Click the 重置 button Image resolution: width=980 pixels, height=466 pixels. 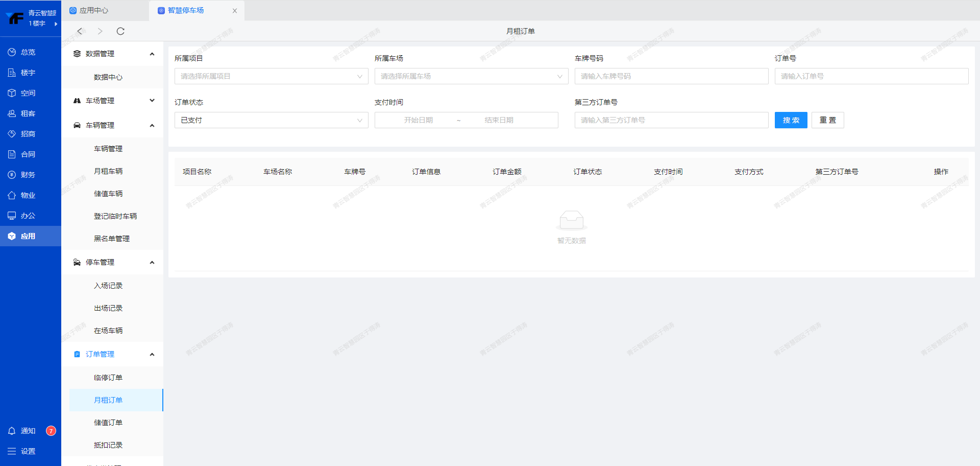[827, 120]
